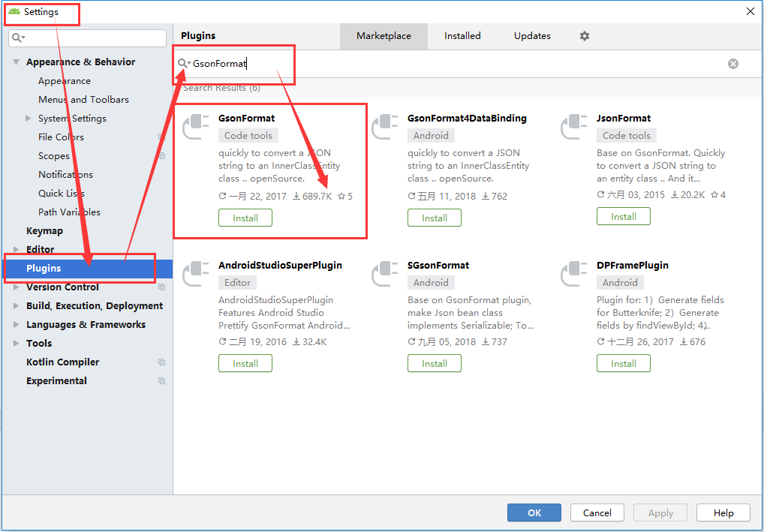Open Keymap settings page
Viewport: 764px width, 532px height.
(44, 231)
